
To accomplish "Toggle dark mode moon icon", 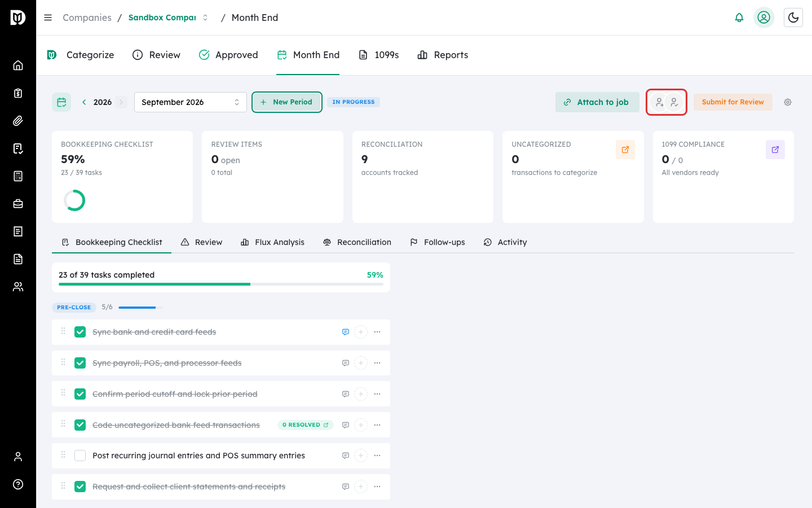I will [x=793, y=17].
